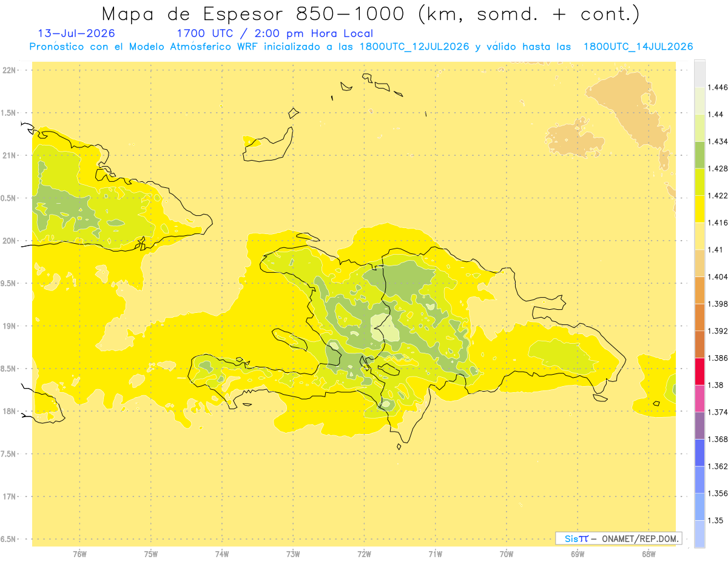Click the 1.356 colorbar value
Image resolution: width=728 pixels, height=562 pixels.
click(x=718, y=493)
